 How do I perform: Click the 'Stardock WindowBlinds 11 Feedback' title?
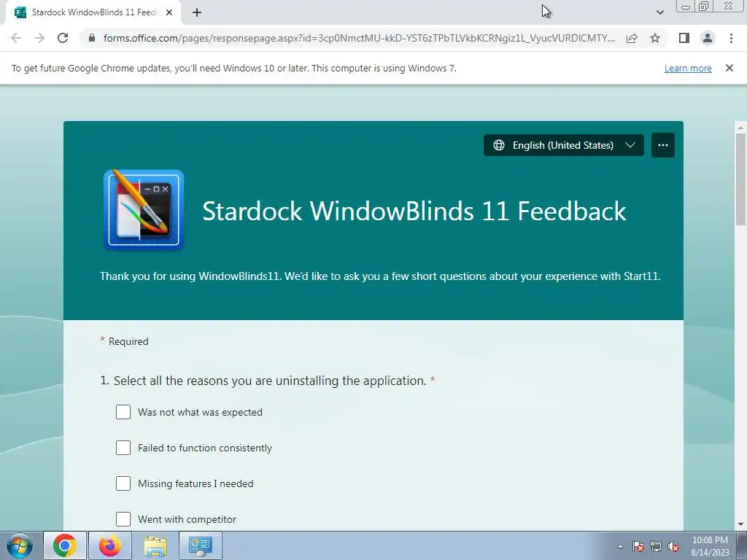[414, 211]
